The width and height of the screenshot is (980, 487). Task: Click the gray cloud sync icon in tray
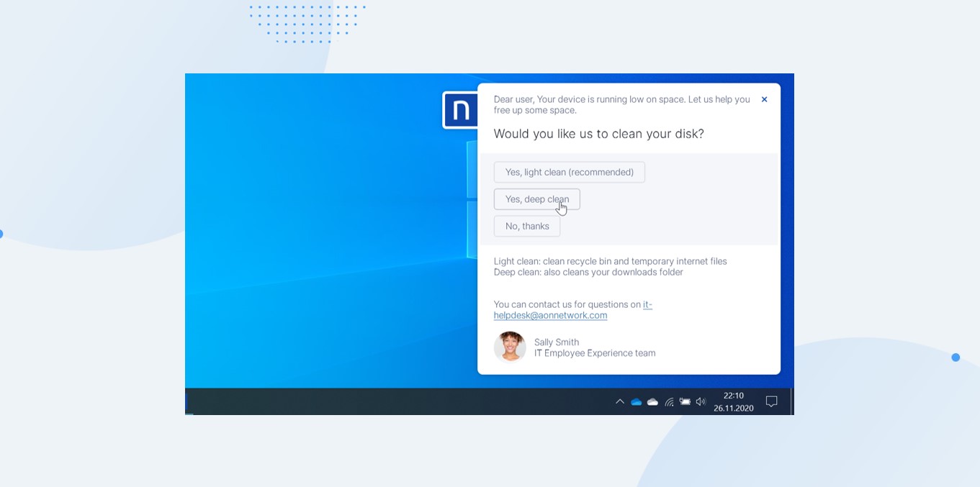(652, 401)
